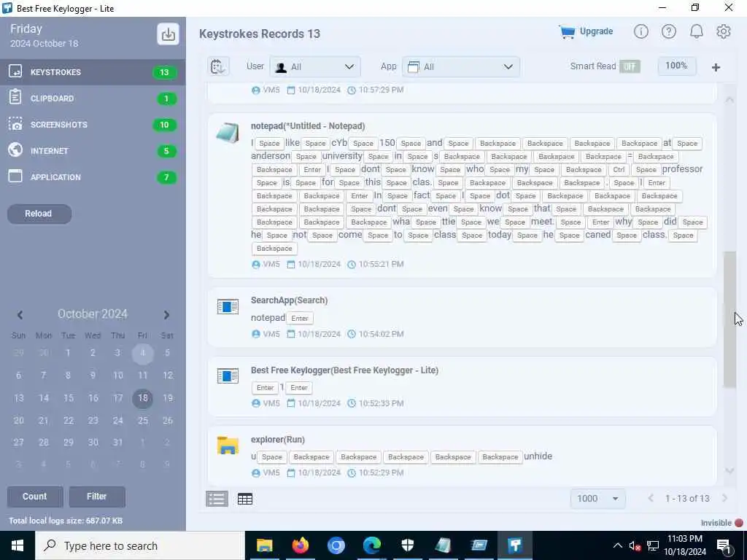Click the scroll up arrow of records list

tap(729, 99)
